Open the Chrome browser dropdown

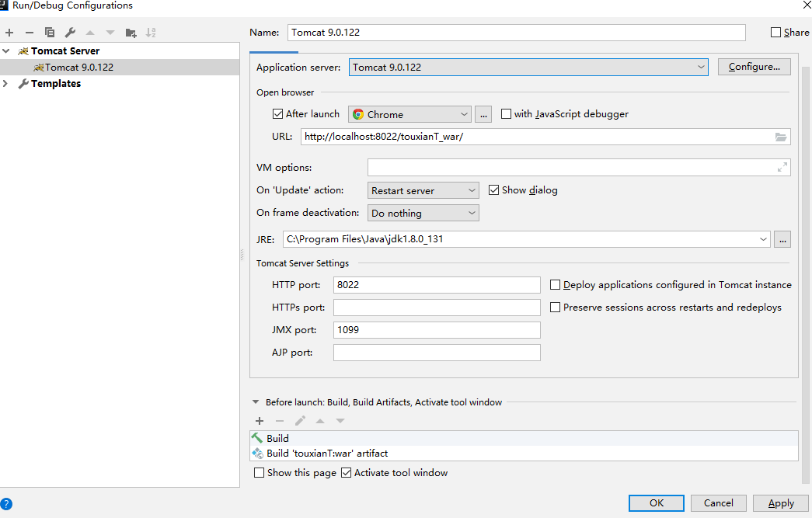click(409, 114)
